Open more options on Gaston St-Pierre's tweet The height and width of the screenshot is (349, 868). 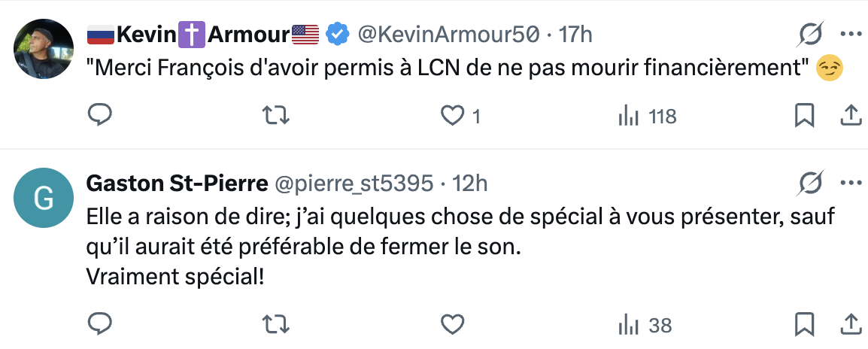tap(850, 183)
